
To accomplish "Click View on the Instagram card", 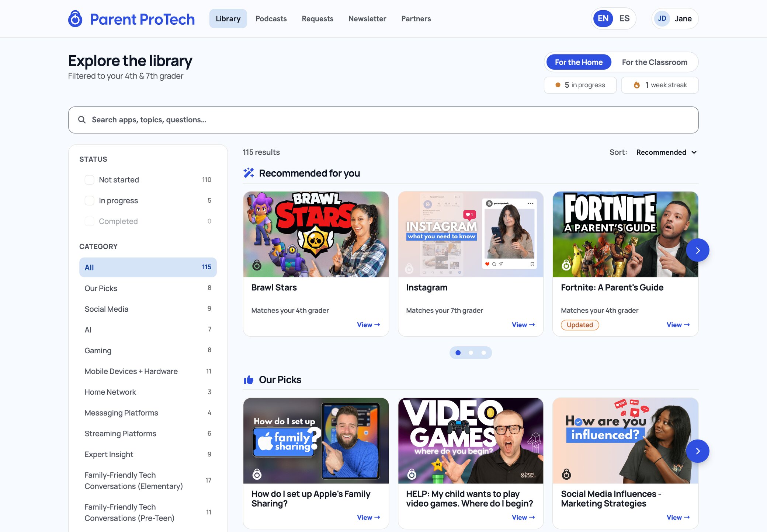I will 523,325.
